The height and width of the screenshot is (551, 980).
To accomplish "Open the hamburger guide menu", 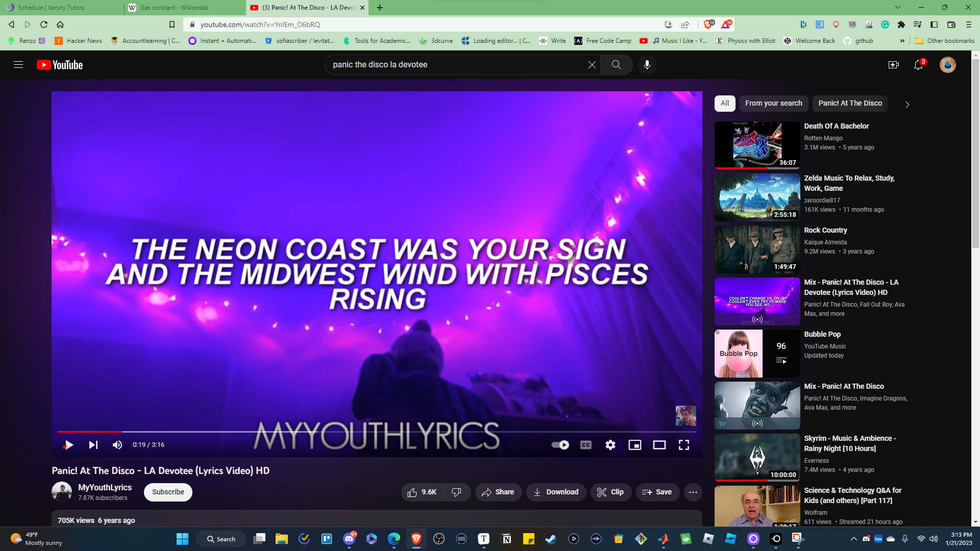I will pos(18,65).
